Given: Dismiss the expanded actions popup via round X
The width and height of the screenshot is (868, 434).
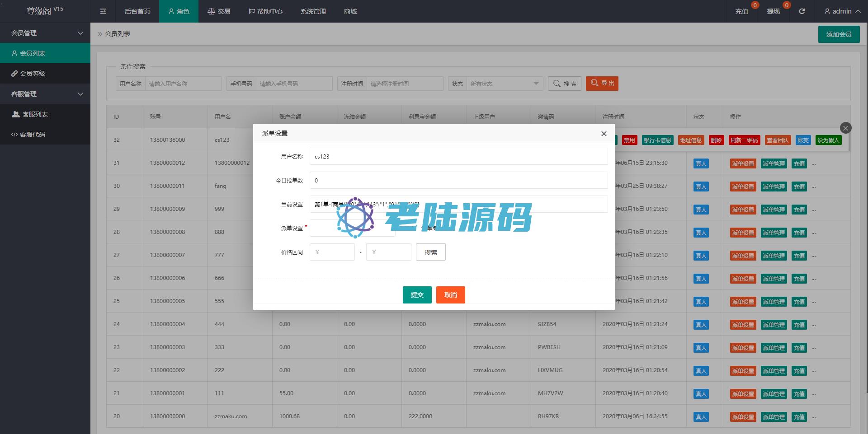Looking at the screenshot, I should pos(845,128).
